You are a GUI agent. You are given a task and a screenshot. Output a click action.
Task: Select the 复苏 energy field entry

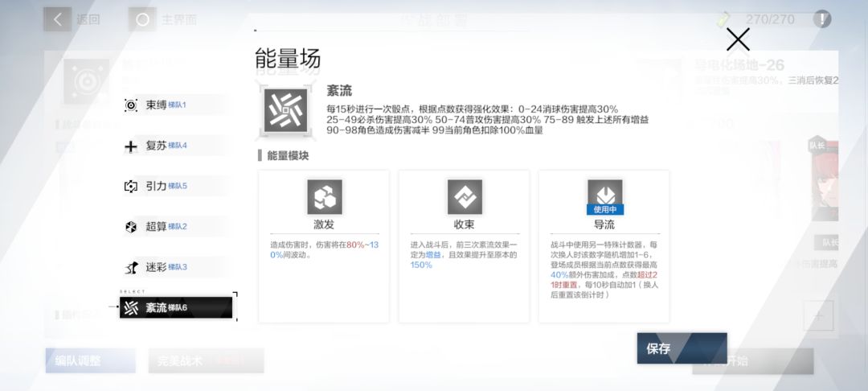[x=176, y=146]
